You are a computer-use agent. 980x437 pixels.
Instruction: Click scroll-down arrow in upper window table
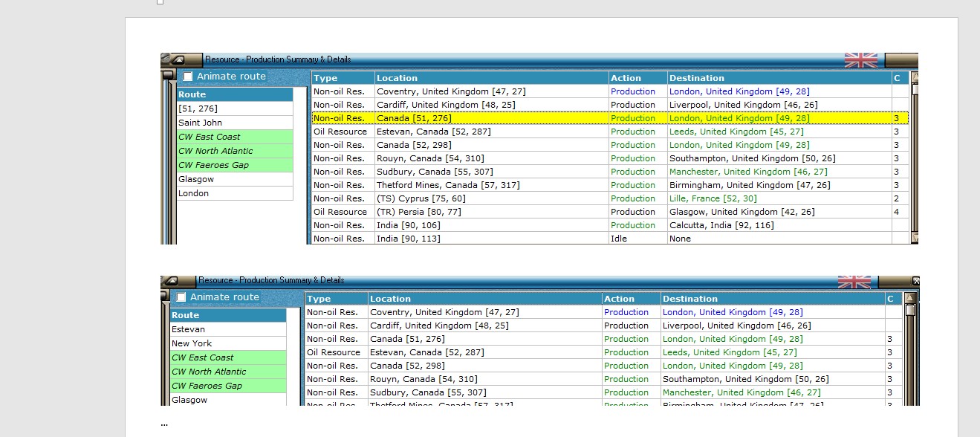[915, 238]
